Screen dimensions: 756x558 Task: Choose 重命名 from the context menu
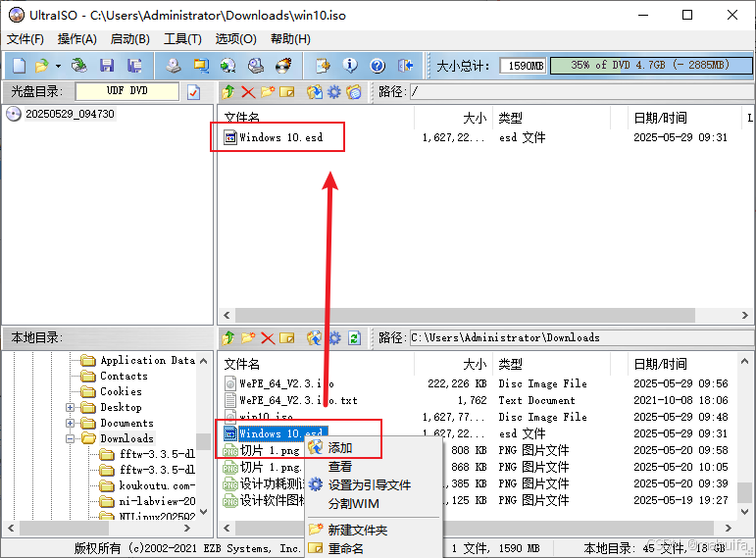pyautogui.click(x=375, y=548)
